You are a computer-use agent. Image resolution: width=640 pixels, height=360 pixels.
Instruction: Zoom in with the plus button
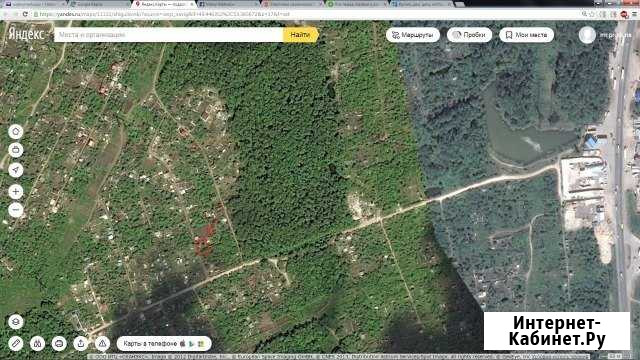click(16, 191)
